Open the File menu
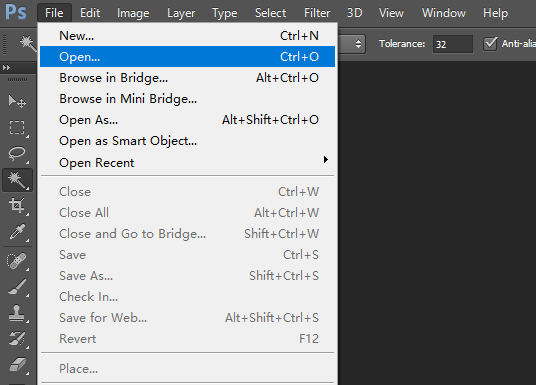 point(54,13)
